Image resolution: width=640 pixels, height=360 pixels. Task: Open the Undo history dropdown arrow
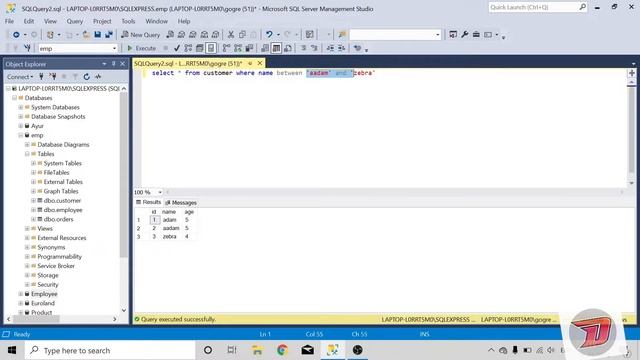[x=278, y=35]
